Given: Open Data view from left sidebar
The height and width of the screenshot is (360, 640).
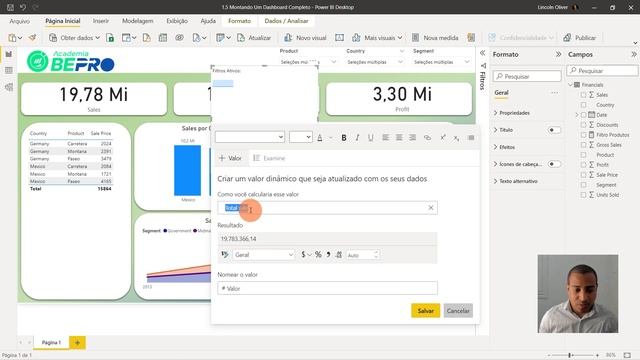Looking at the screenshot, I should [9, 71].
